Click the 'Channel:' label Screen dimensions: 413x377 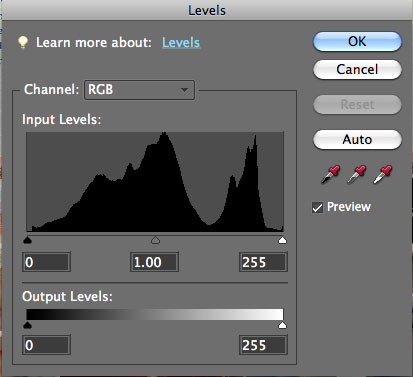[52, 89]
